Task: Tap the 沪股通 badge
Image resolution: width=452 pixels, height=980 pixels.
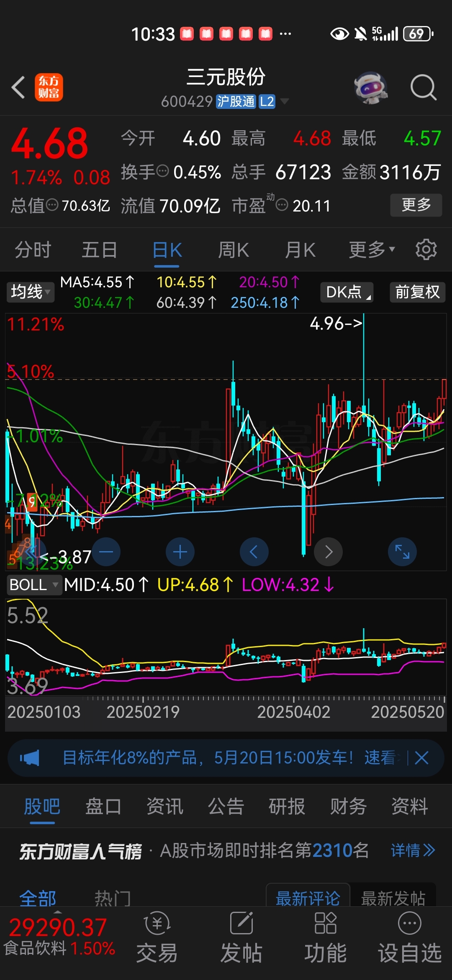Action: pyautogui.click(x=236, y=101)
